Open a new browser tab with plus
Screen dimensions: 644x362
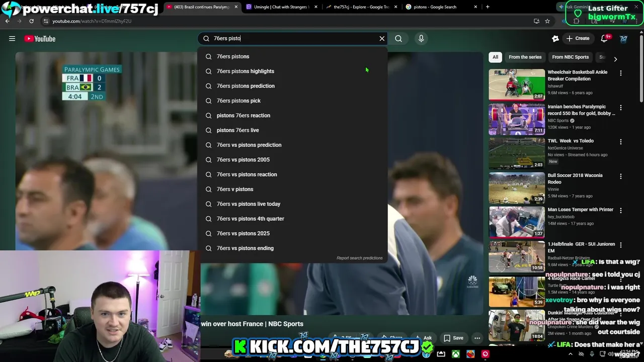[x=488, y=7]
